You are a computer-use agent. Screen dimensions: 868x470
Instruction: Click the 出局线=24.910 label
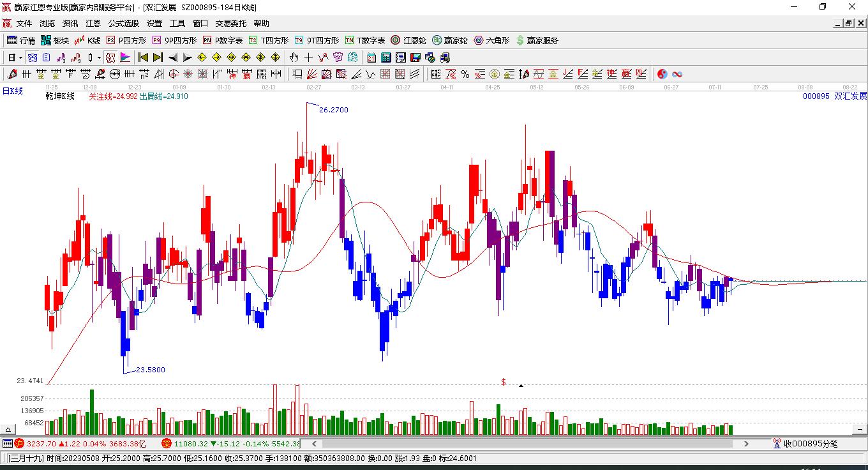164,96
